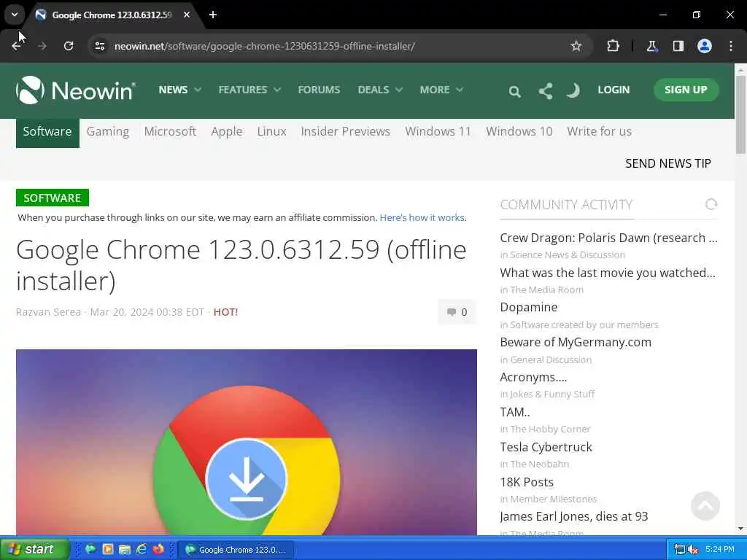The width and height of the screenshot is (747, 560).
Task: Open the Chrome extensions puzzle icon
Action: 613,46
